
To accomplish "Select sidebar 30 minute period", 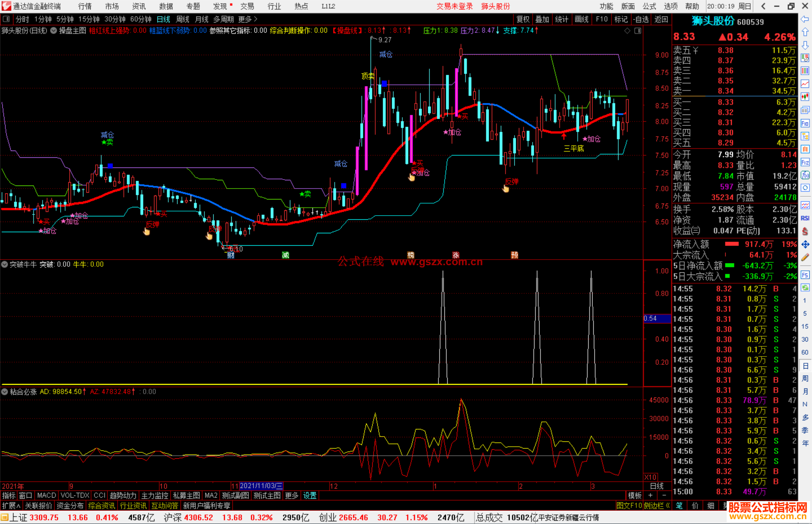I will 805,339.
